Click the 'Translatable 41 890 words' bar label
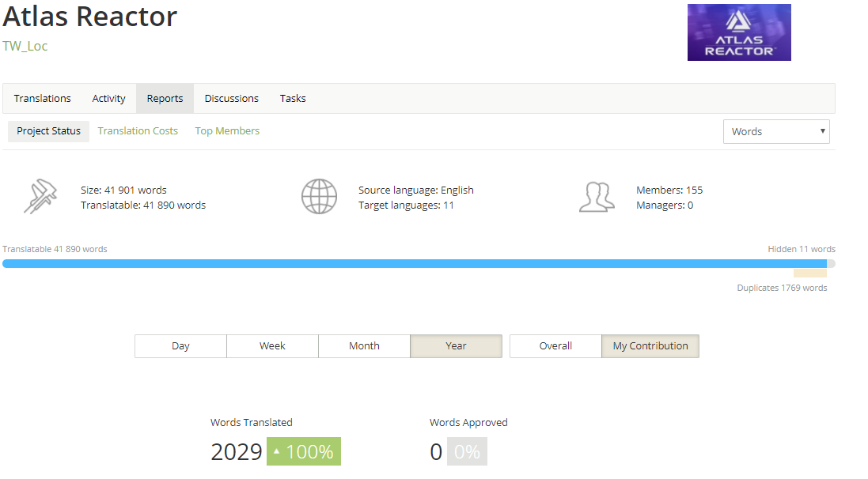Image resolution: width=868 pixels, height=479 pixels. click(x=55, y=249)
